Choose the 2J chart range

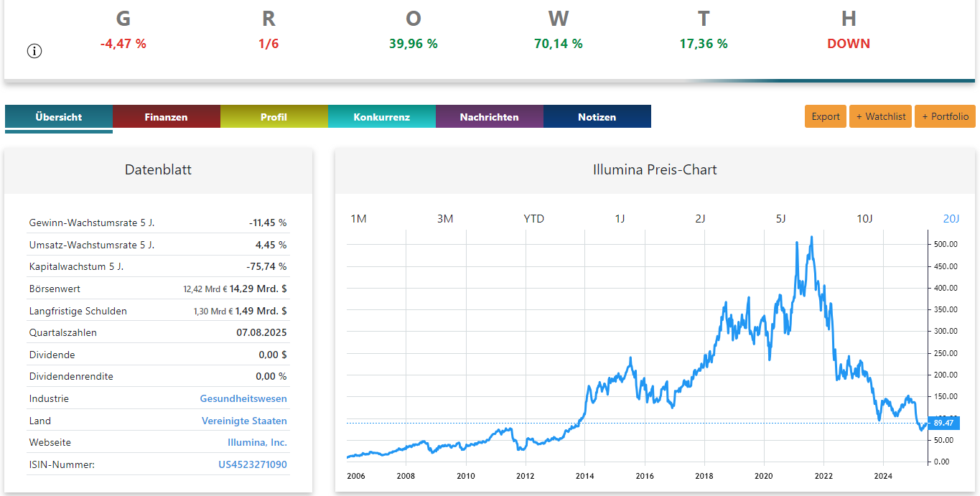(x=701, y=218)
